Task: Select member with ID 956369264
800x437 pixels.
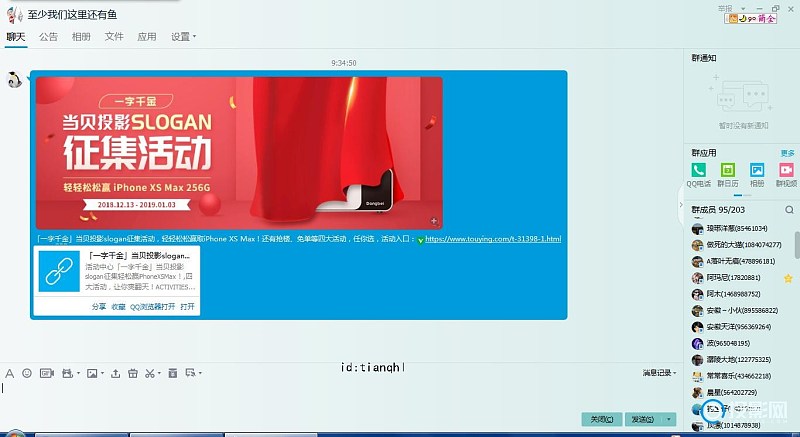Action: pos(735,327)
